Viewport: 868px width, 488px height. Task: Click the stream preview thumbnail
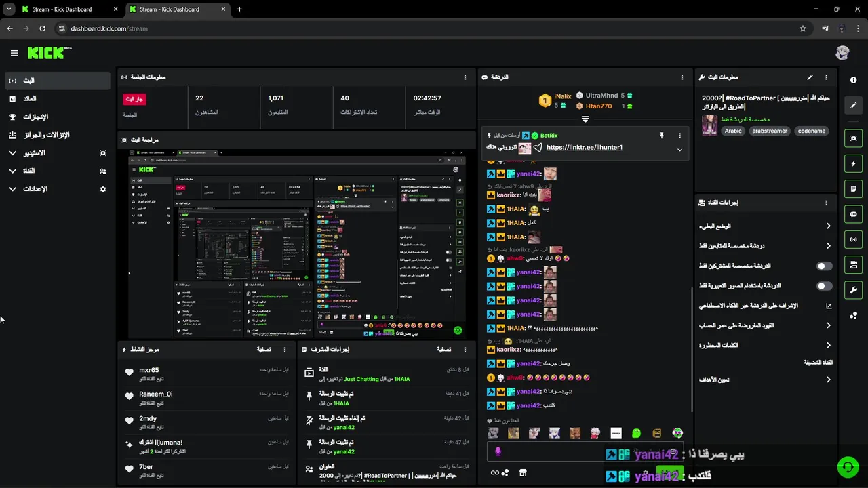pos(297,243)
